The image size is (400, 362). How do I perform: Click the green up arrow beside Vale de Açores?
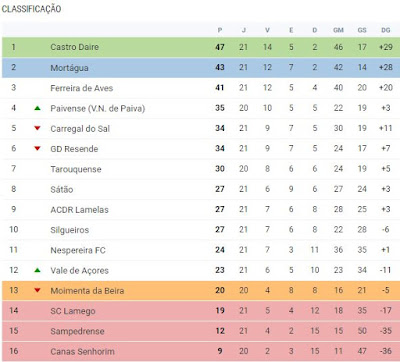tap(38, 270)
